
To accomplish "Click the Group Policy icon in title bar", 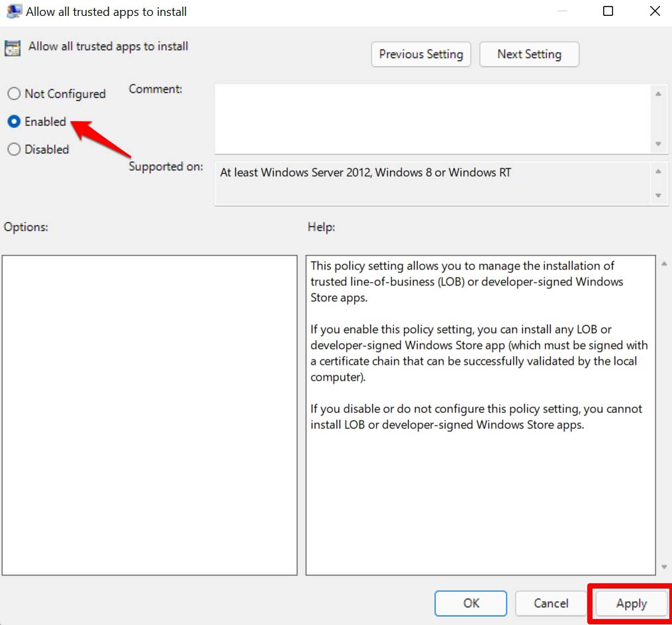I will [13, 11].
